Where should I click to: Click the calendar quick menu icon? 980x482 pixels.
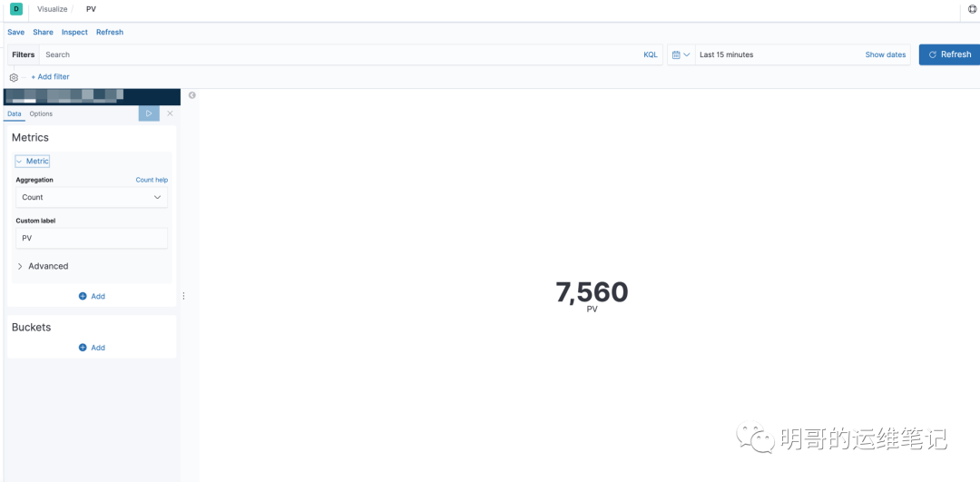tap(681, 54)
